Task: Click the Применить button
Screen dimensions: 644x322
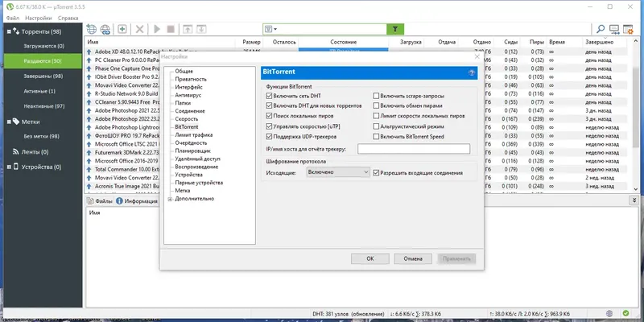Action: [x=456, y=258]
